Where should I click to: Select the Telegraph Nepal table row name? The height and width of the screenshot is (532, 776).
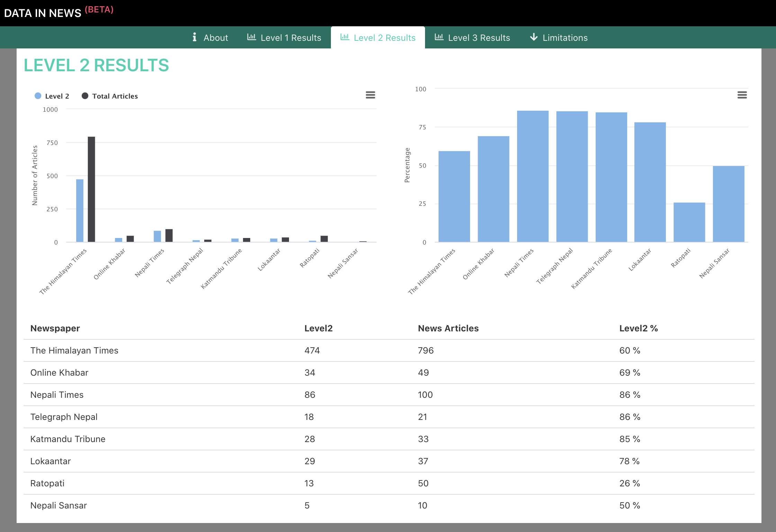click(64, 417)
